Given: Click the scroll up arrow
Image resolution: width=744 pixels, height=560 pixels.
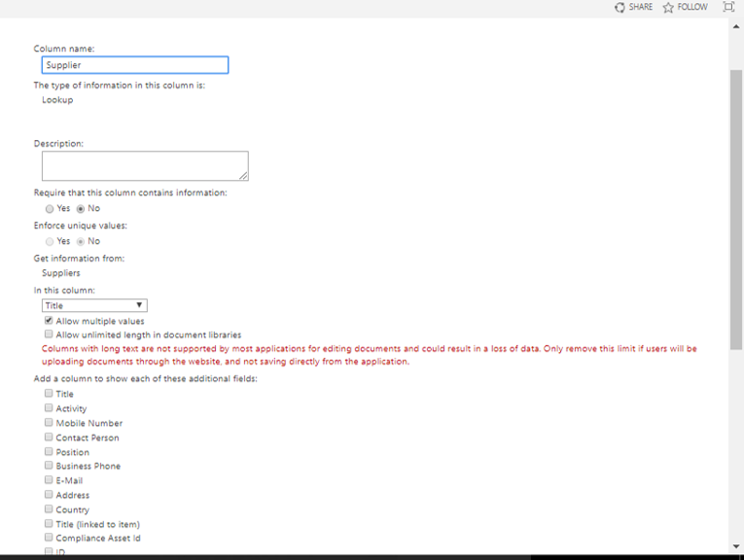Looking at the screenshot, I should 736,27.
